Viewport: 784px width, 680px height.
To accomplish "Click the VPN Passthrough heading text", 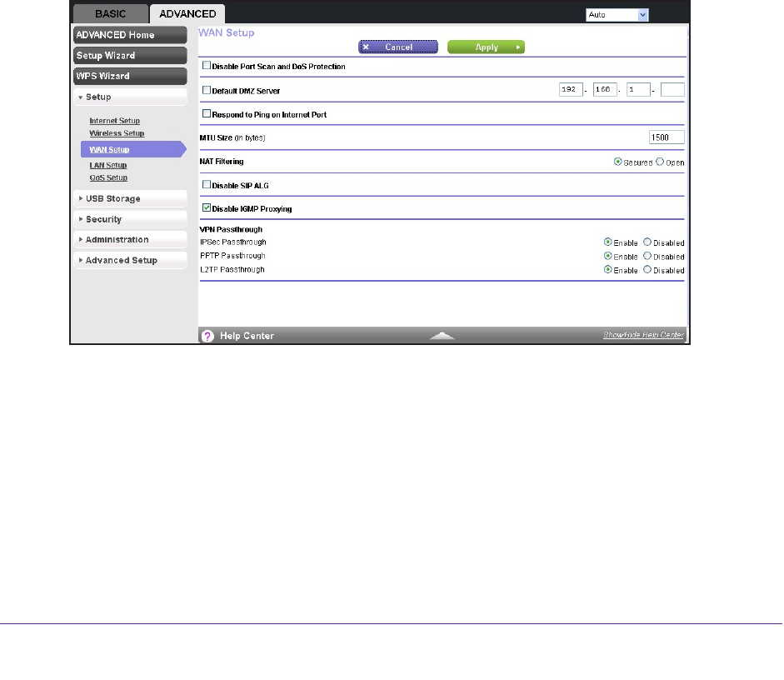I will (231, 229).
